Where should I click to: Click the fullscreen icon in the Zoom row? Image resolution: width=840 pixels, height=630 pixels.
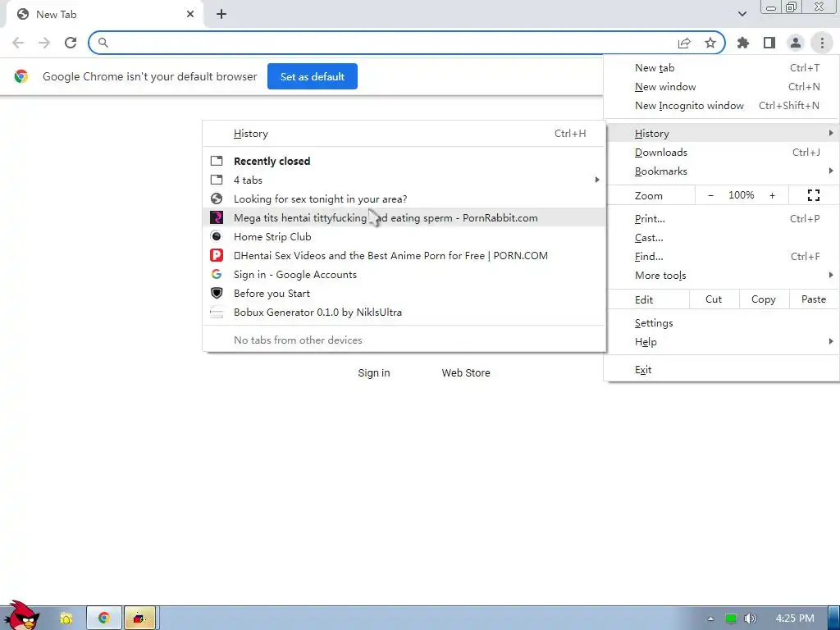pyautogui.click(x=813, y=195)
